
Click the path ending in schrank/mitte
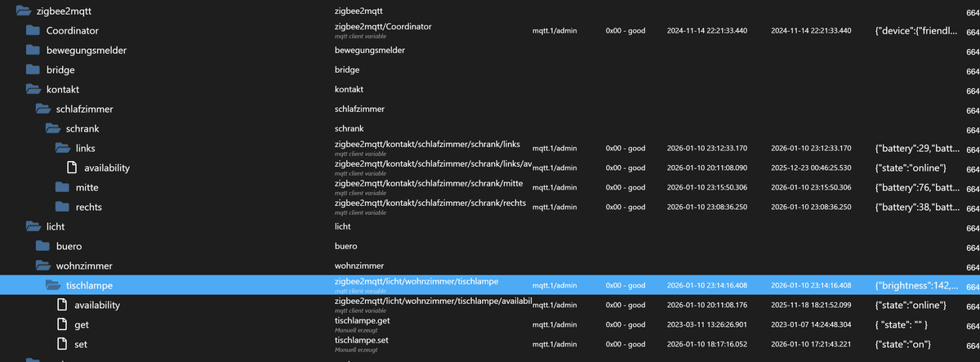click(429, 184)
